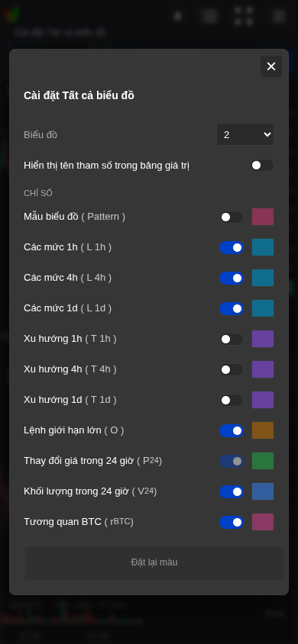The width and height of the screenshot is (298, 644).
Task: Toggle Hiển thị tên tham số switch
Action: tap(262, 165)
